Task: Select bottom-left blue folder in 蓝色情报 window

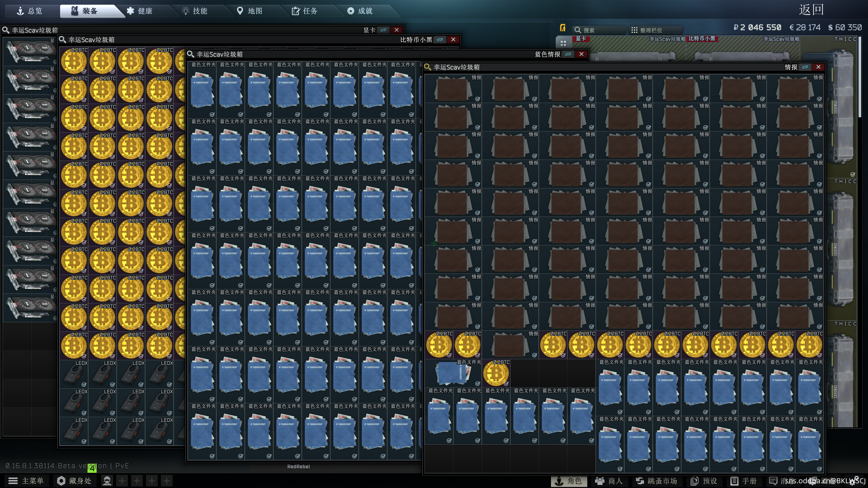Action: click(202, 431)
